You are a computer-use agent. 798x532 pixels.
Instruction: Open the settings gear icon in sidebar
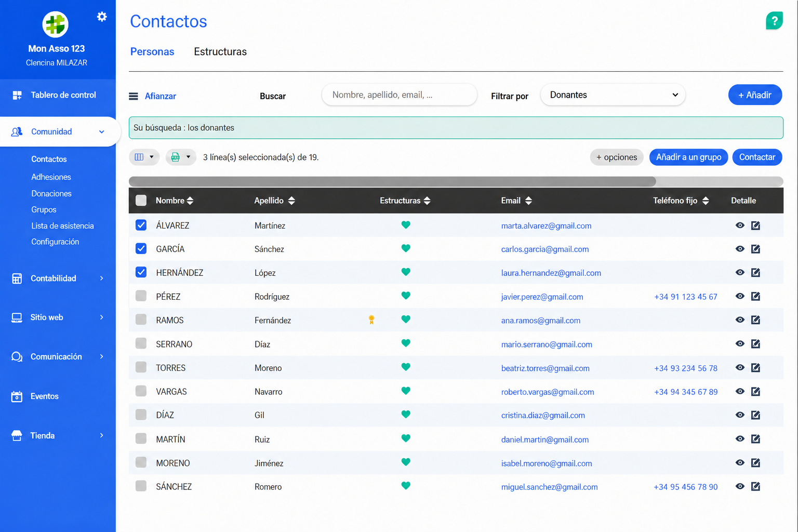click(x=102, y=17)
